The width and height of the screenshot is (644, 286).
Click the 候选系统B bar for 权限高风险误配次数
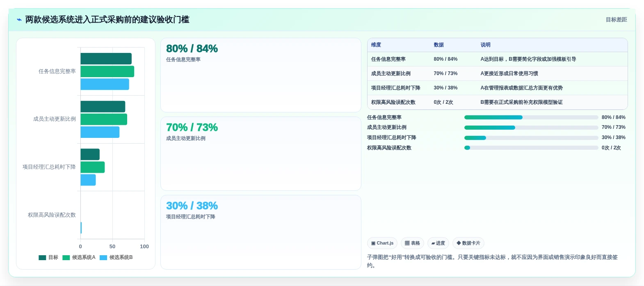[81, 228]
